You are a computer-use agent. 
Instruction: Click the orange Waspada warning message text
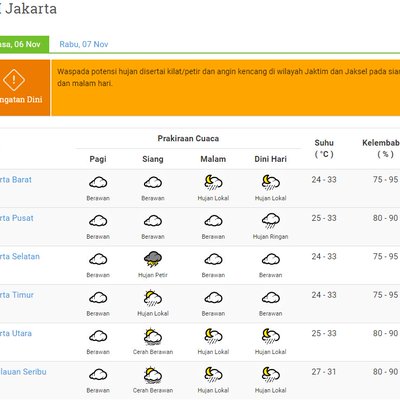pos(228,77)
